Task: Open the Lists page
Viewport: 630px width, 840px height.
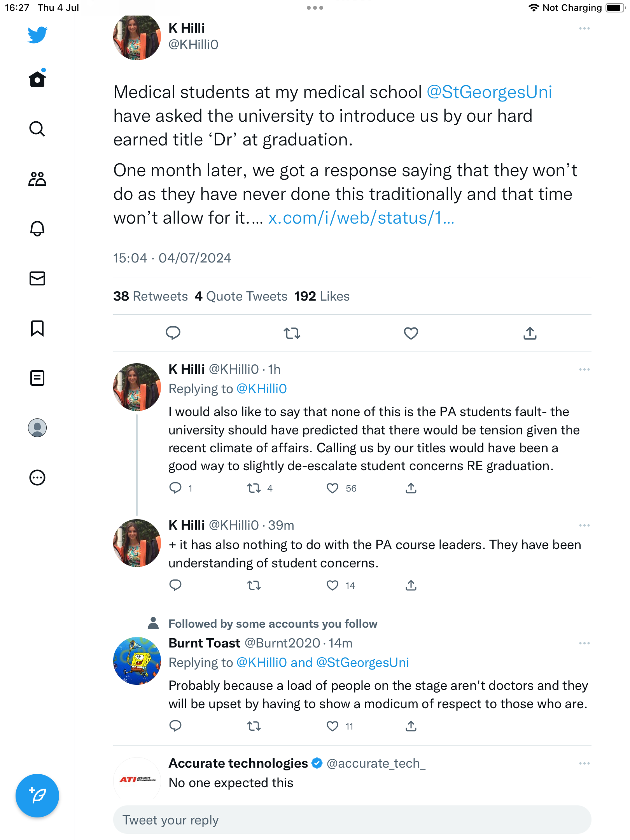Action: click(x=37, y=378)
